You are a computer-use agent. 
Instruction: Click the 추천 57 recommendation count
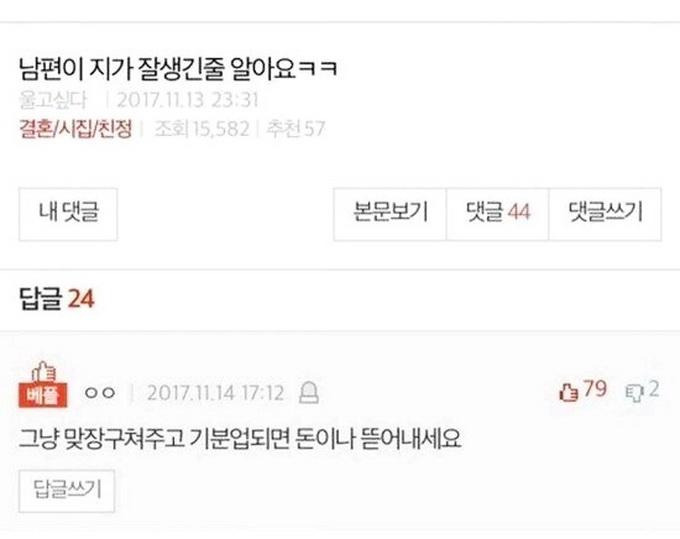pyautogui.click(x=295, y=129)
